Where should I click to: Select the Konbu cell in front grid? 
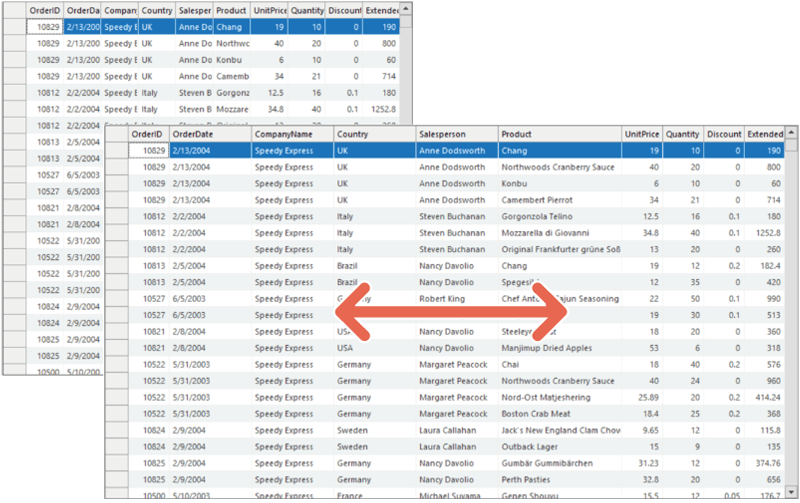coord(560,184)
